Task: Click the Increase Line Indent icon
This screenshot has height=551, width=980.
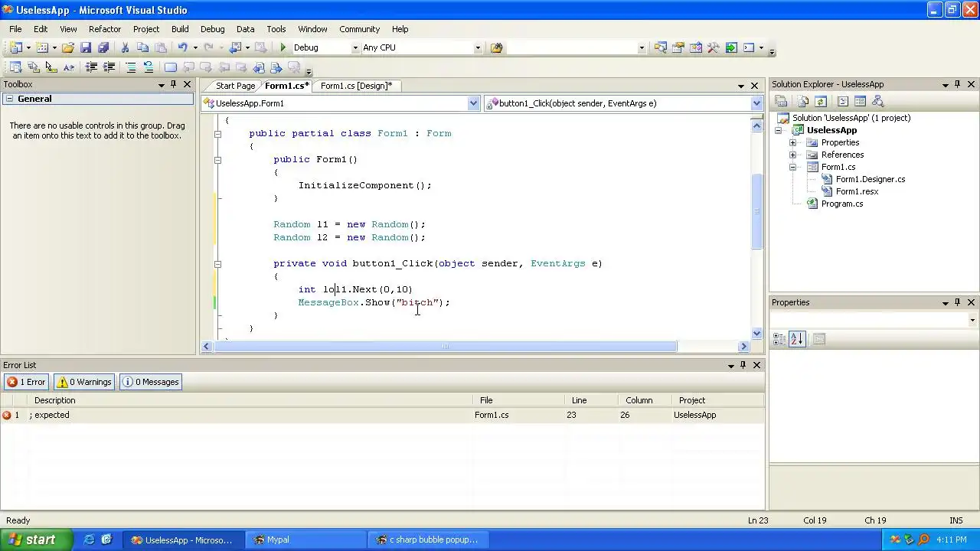Action: click(109, 67)
